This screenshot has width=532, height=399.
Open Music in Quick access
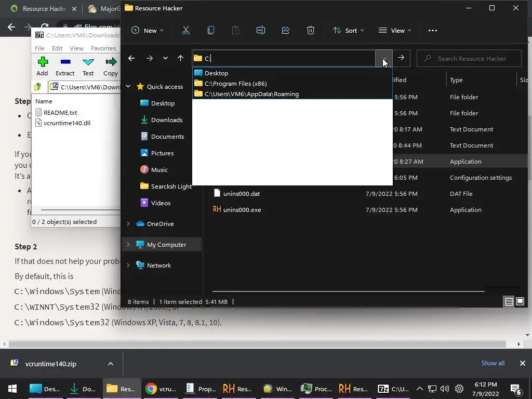(x=159, y=170)
